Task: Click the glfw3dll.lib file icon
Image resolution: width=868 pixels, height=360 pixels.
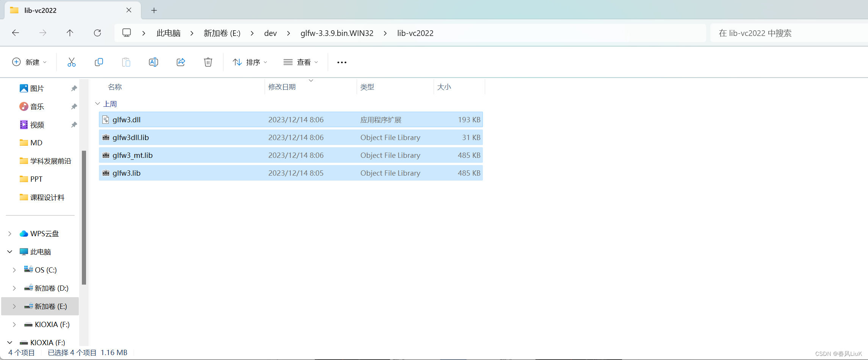Action: 106,137
